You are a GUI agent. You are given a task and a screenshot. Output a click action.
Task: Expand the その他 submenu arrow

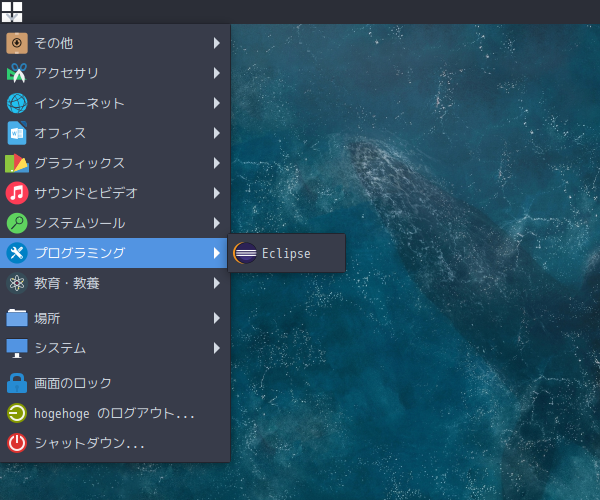click(217, 43)
